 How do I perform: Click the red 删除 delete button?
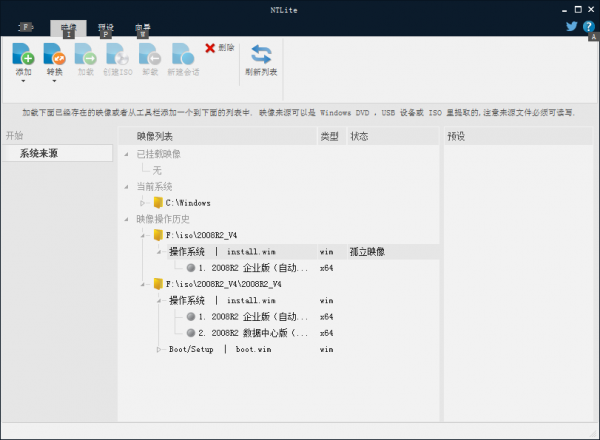tap(220, 47)
